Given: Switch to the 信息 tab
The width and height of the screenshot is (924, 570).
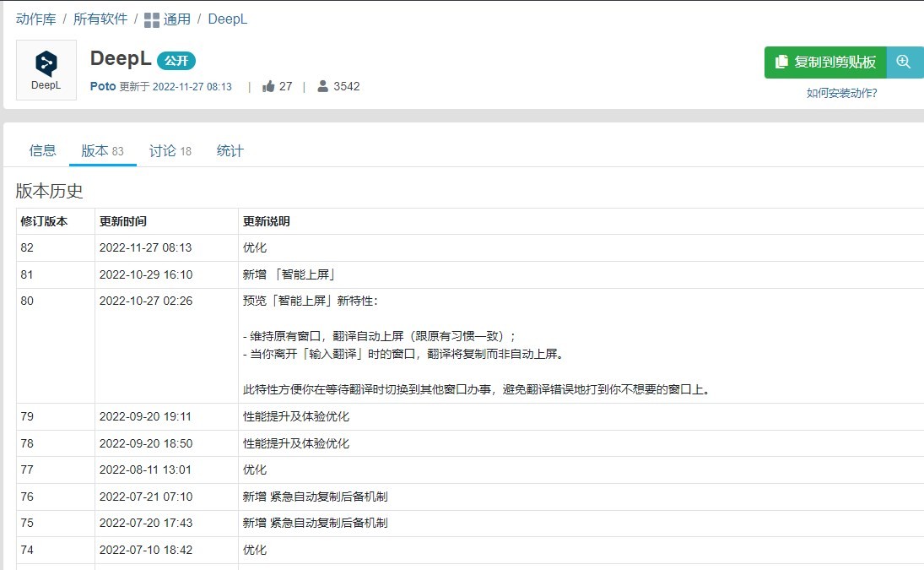Looking at the screenshot, I should (42, 149).
